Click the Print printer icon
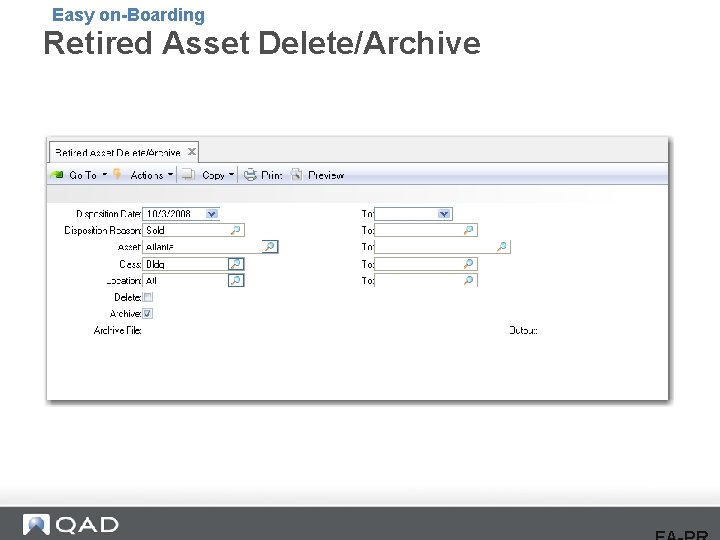This screenshot has height=540, width=720. click(250, 175)
